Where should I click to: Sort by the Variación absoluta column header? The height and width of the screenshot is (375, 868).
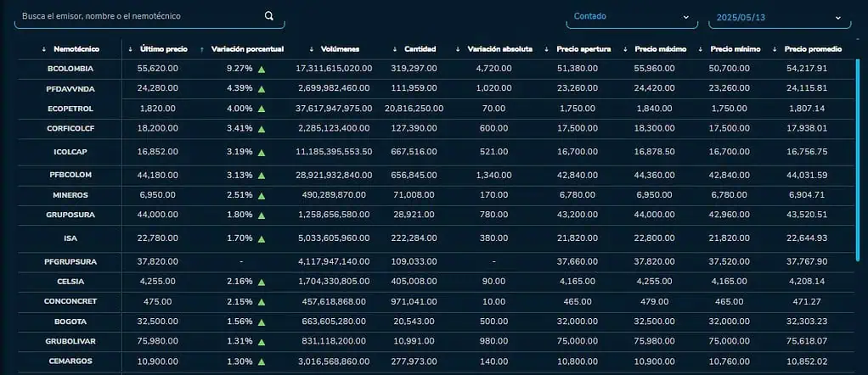pos(500,49)
